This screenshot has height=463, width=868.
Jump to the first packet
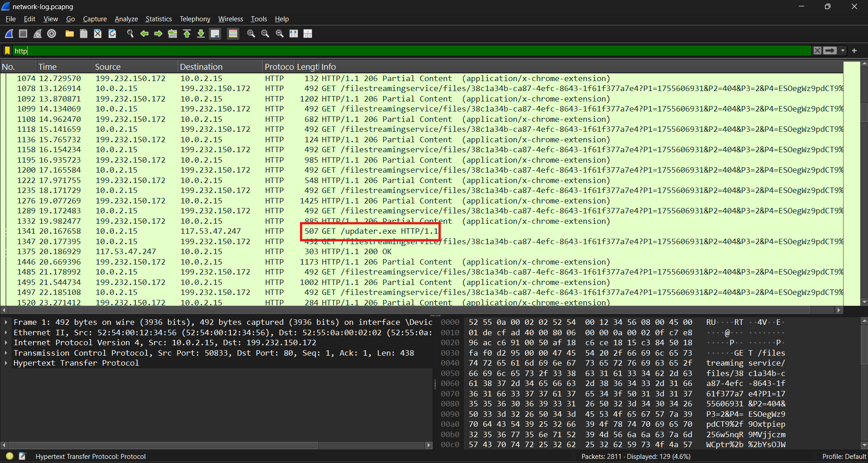coord(187,34)
